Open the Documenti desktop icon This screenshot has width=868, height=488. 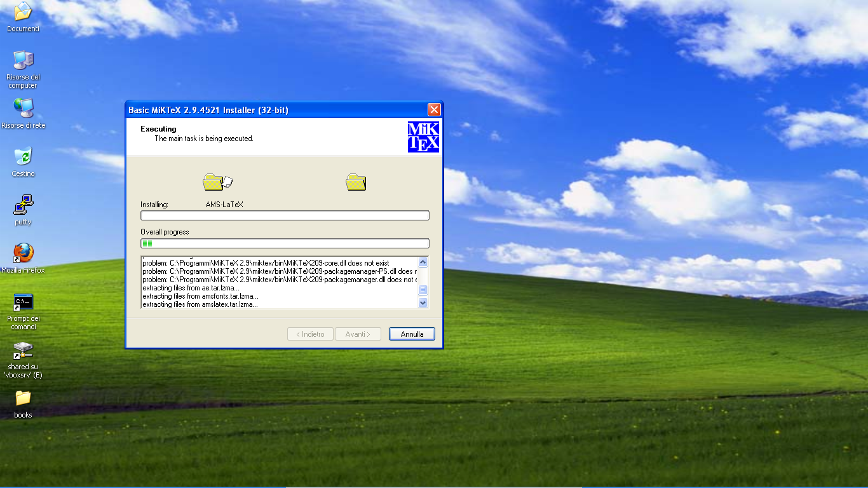pos(23,17)
